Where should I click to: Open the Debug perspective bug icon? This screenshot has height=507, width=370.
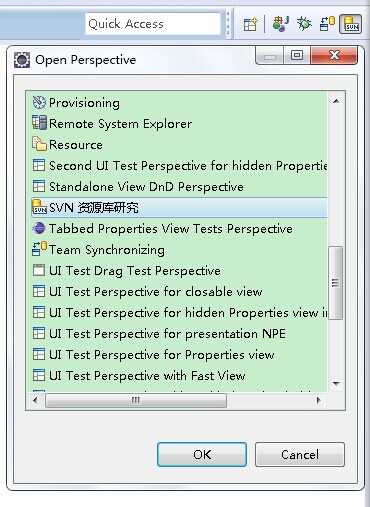304,24
